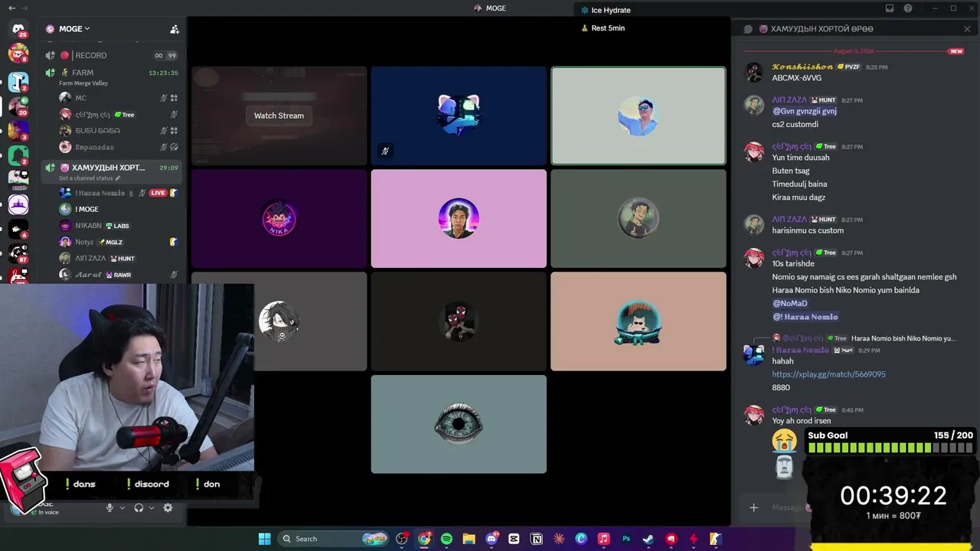
Task: Open Discord from the taskbar
Action: [x=492, y=539]
